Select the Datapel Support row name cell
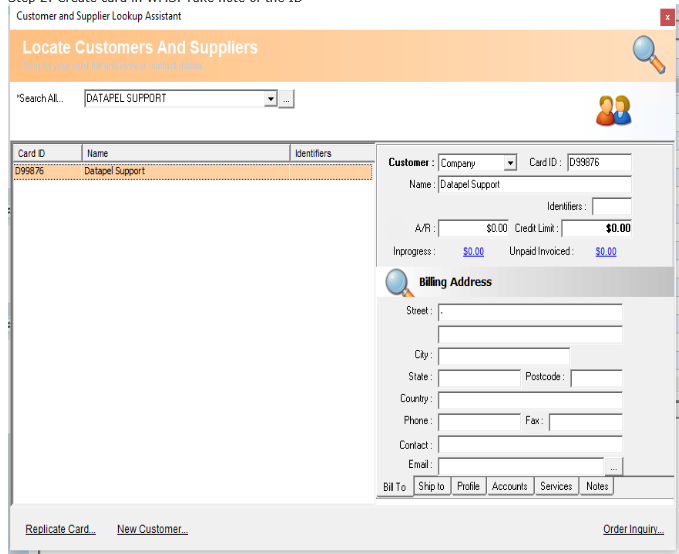 click(x=186, y=171)
